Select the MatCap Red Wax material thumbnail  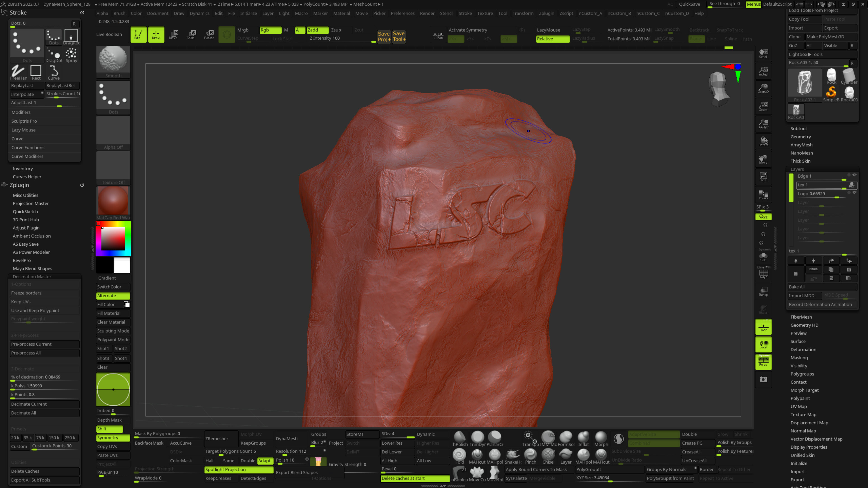click(113, 201)
